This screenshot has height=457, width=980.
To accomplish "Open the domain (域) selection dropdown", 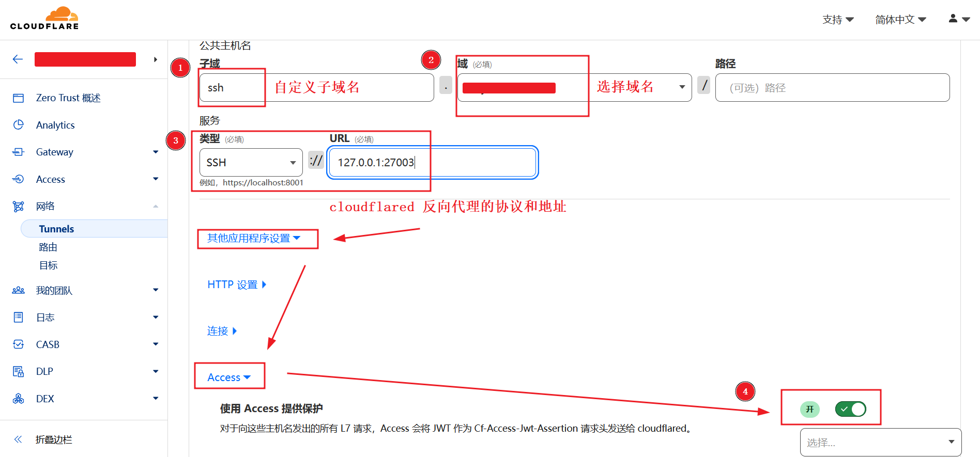I will pos(574,87).
